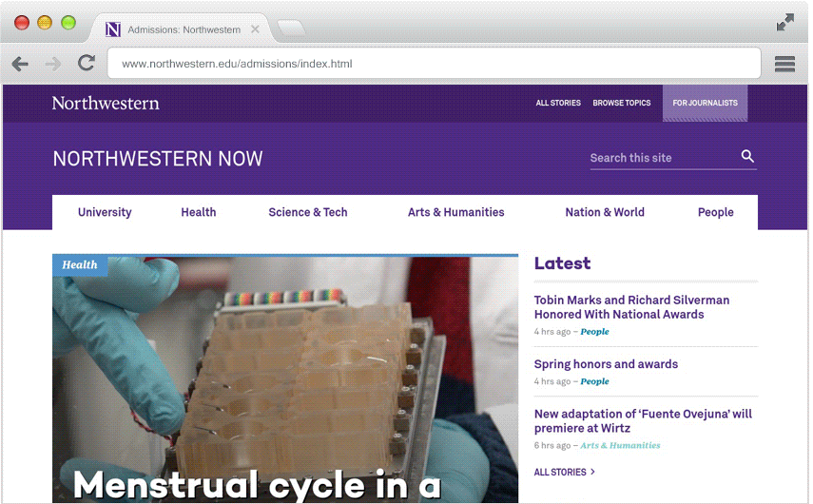This screenshot has width=813, height=504.
Task: Focus the URL address bar
Action: (x=434, y=64)
